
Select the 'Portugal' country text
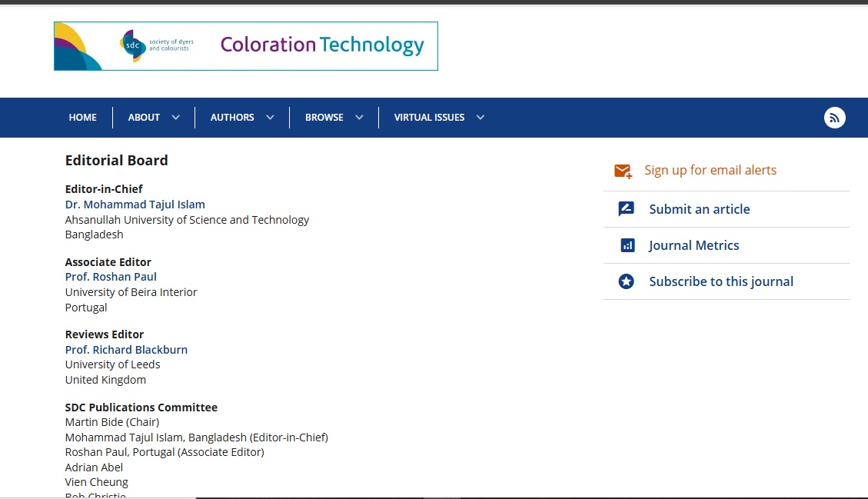coord(86,308)
